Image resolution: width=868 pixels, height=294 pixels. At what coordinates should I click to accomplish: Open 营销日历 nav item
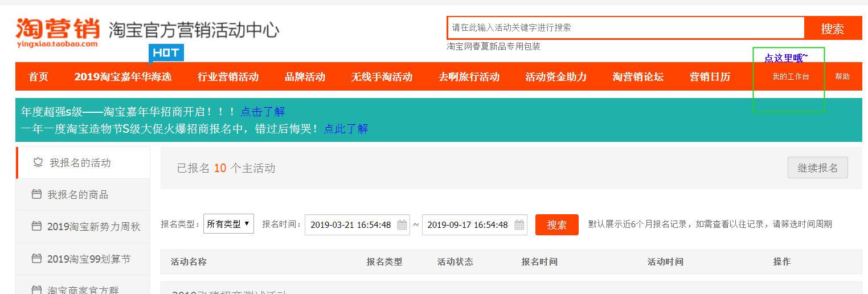(710, 77)
